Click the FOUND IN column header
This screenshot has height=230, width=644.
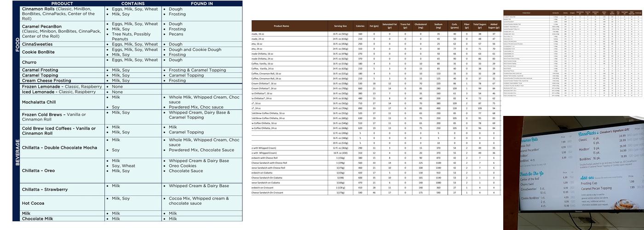(202, 3)
